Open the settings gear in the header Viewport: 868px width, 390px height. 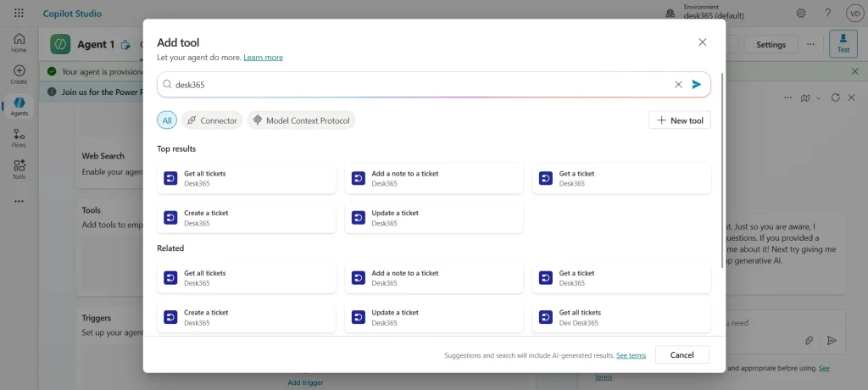click(x=801, y=14)
